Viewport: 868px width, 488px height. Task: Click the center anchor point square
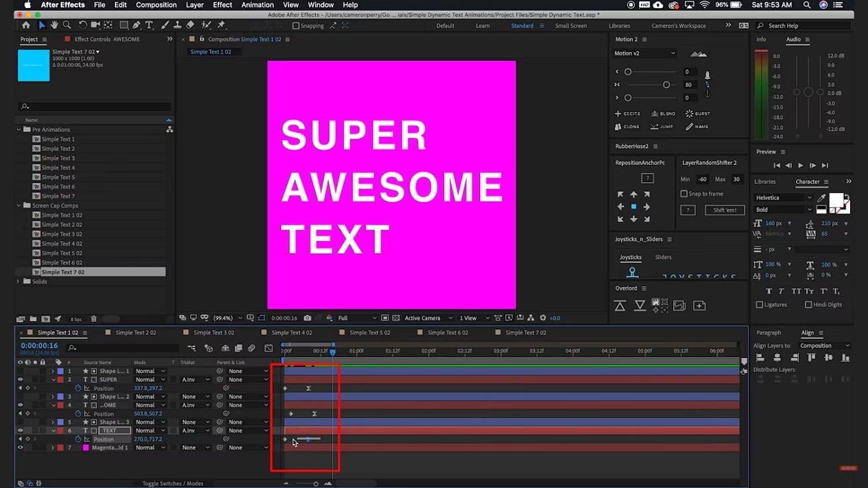634,207
